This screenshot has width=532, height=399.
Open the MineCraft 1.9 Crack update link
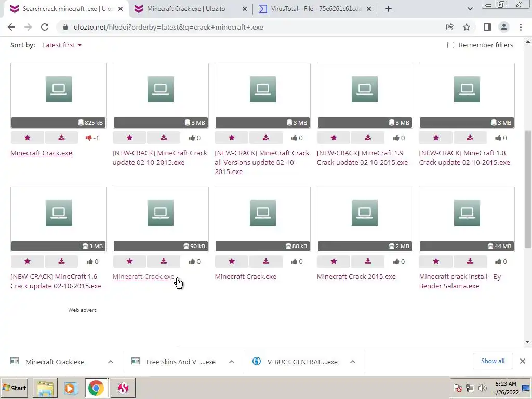pos(362,158)
